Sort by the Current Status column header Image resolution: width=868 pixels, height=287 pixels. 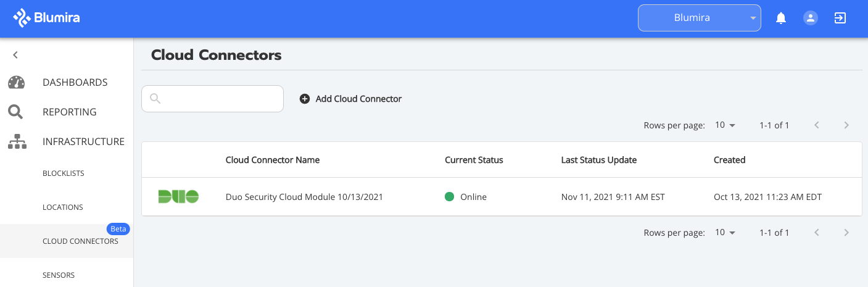pos(474,160)
